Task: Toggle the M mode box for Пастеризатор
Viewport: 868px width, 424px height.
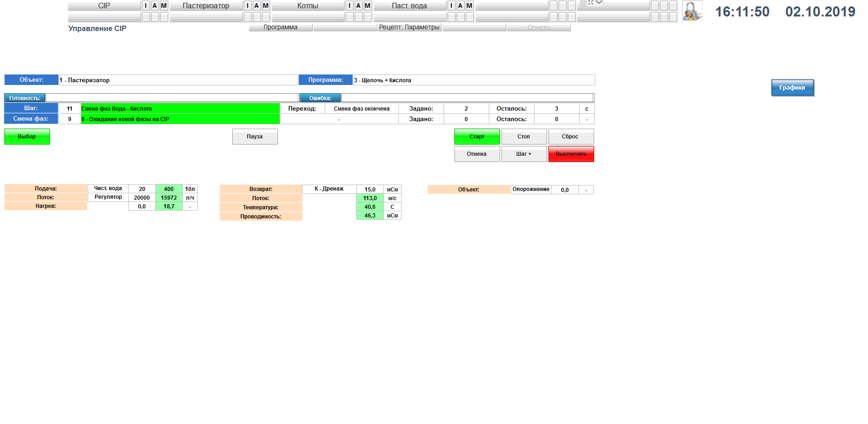Action: click(x=266, y=6)
